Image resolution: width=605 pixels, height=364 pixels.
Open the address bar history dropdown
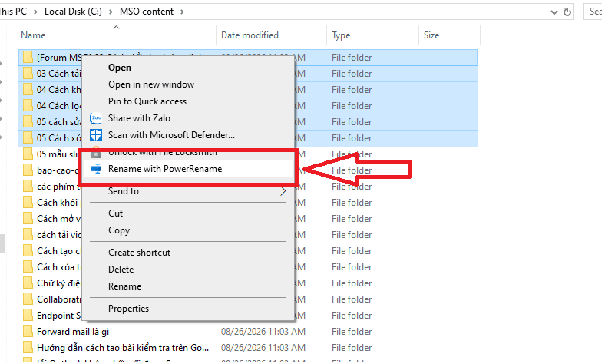(x=554, y=12)
